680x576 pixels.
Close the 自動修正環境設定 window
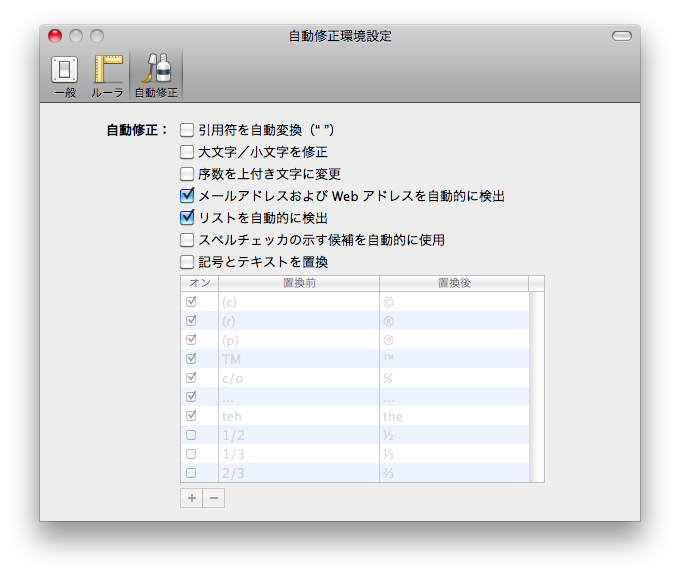55,36
